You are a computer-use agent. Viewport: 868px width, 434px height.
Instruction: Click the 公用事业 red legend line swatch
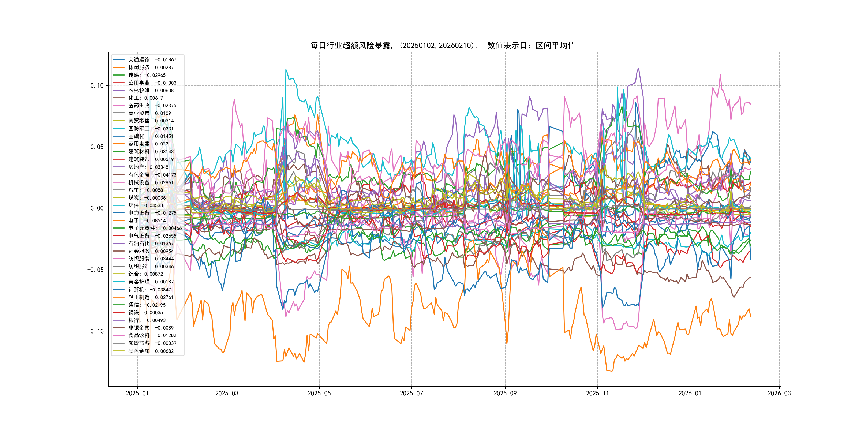[119, 83]
